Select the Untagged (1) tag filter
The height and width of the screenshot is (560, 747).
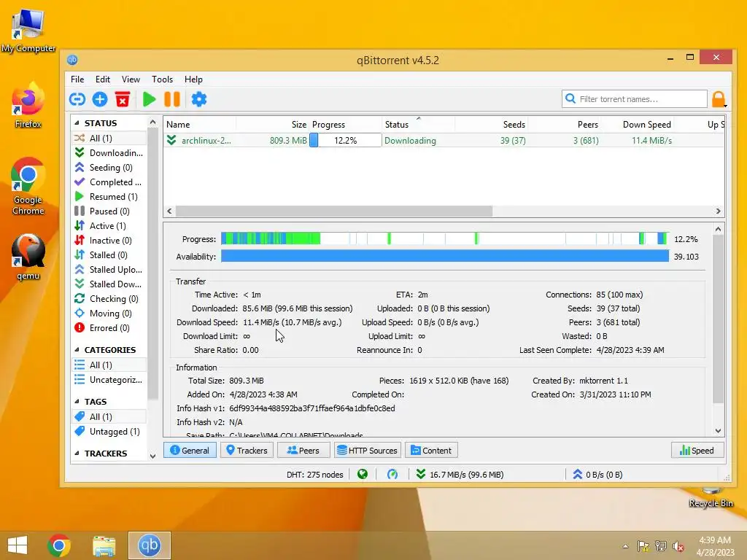(x=109, y=432)
